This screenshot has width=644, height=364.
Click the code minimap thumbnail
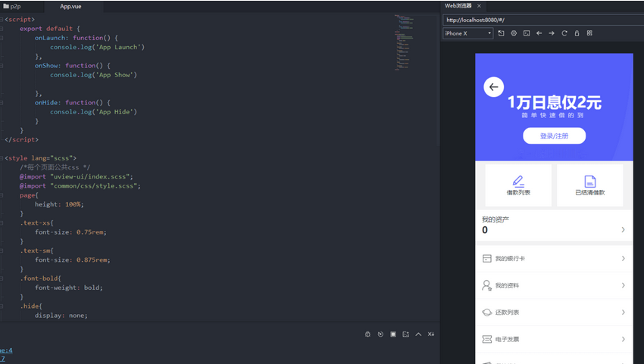pyautogui.click(x=404, y=42)
